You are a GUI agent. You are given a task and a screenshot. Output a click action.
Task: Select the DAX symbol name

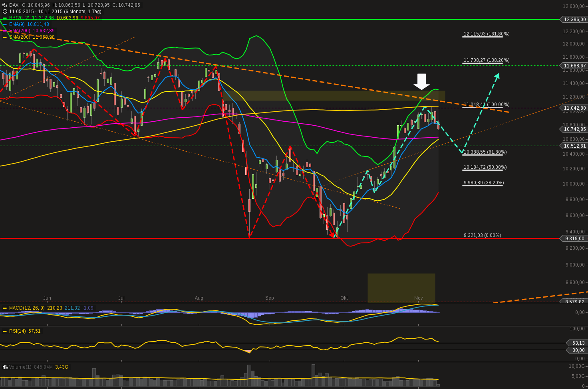(14, 5)
